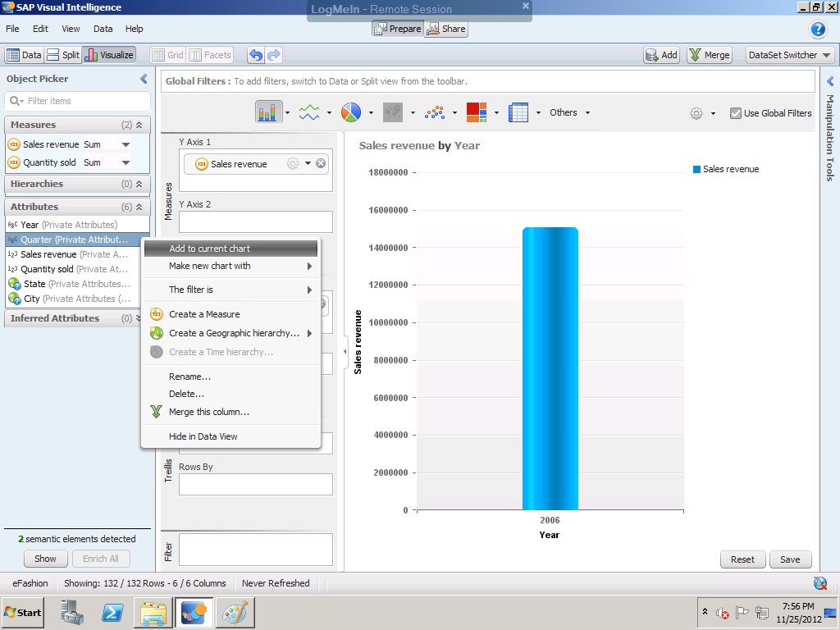Click the 2006 blue bar in chart
This screenshot has width=840, height=630.
pyautogui.click(x=550, y=368)
